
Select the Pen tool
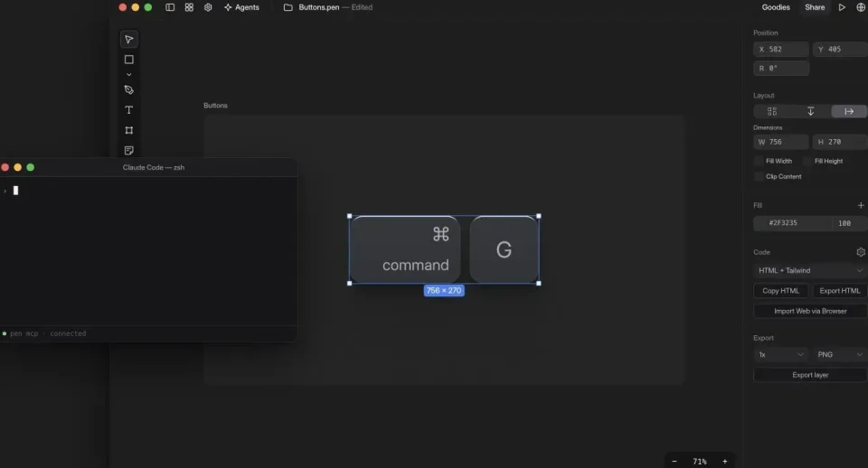coord(129,89)
